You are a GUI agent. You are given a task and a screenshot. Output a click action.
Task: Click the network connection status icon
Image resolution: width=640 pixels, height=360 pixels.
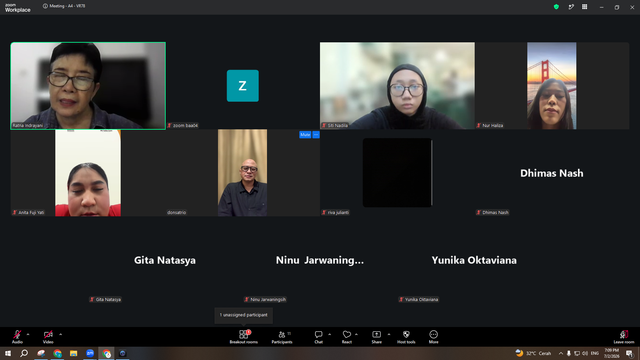571,7
